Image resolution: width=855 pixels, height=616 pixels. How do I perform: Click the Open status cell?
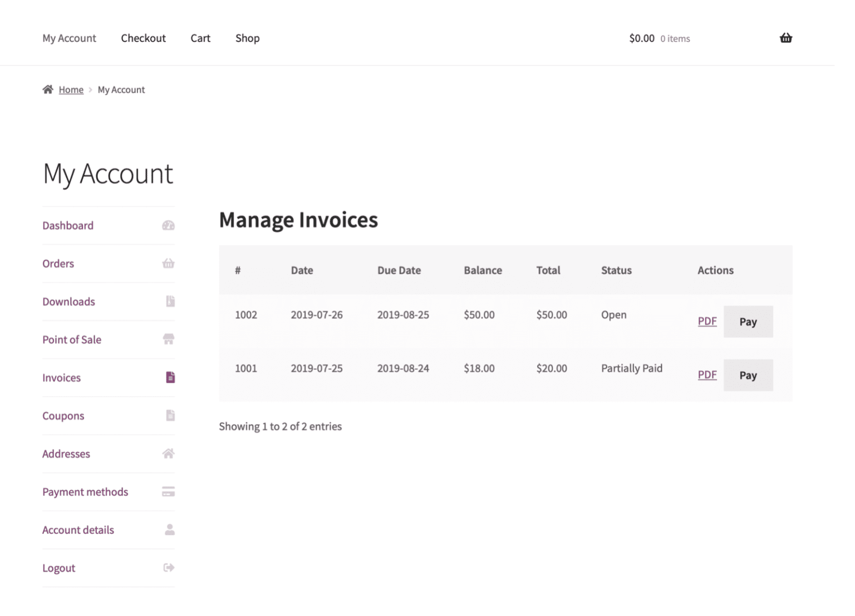(614, 315)
